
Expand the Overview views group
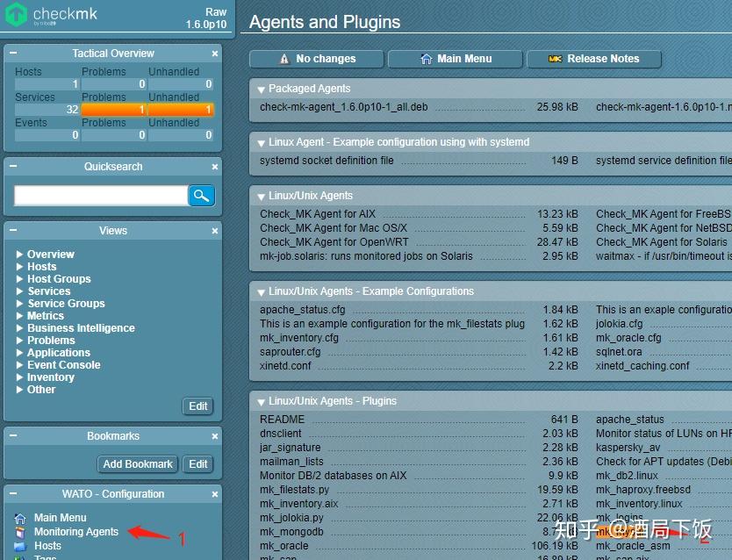19,255
